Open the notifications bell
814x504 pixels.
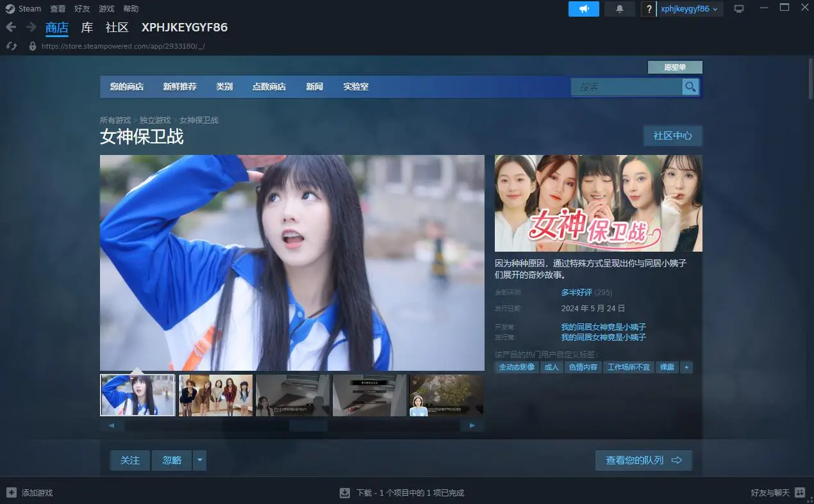coord(619,9)
